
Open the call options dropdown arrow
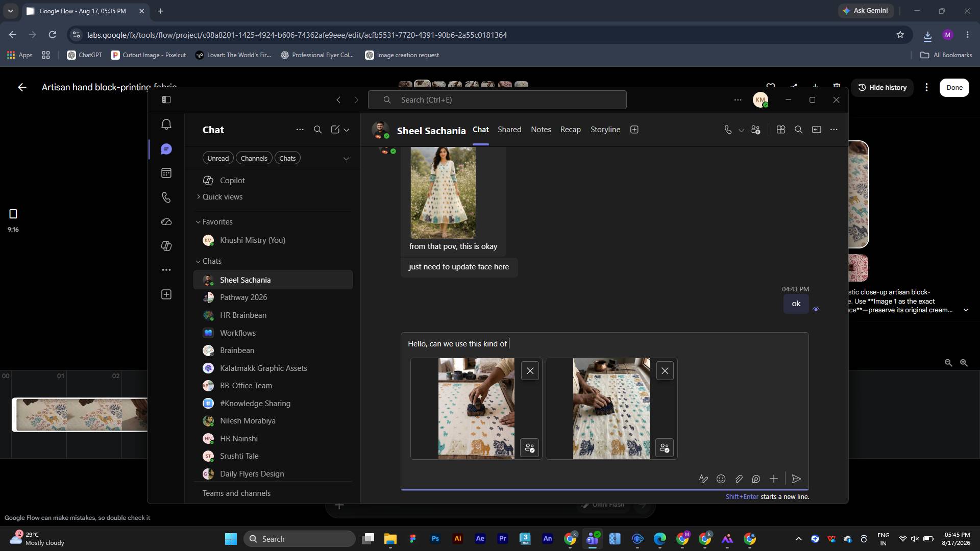(741, 130)
